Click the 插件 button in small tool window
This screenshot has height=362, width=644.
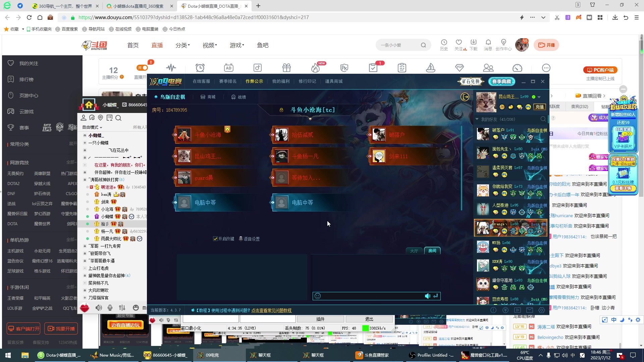[x=320, y=319]
